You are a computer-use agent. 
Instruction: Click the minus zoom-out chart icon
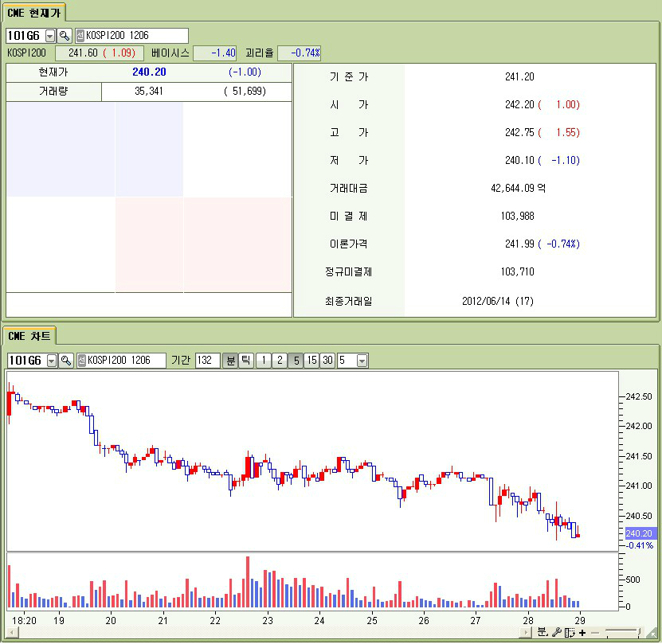point(593,632)
